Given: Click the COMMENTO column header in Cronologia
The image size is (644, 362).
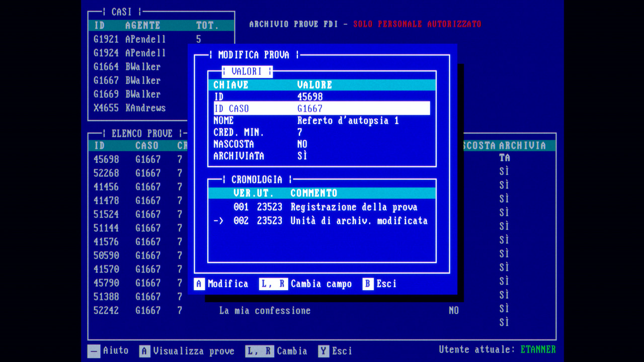Looking at the screenshot, I should (x=314, y=193).
